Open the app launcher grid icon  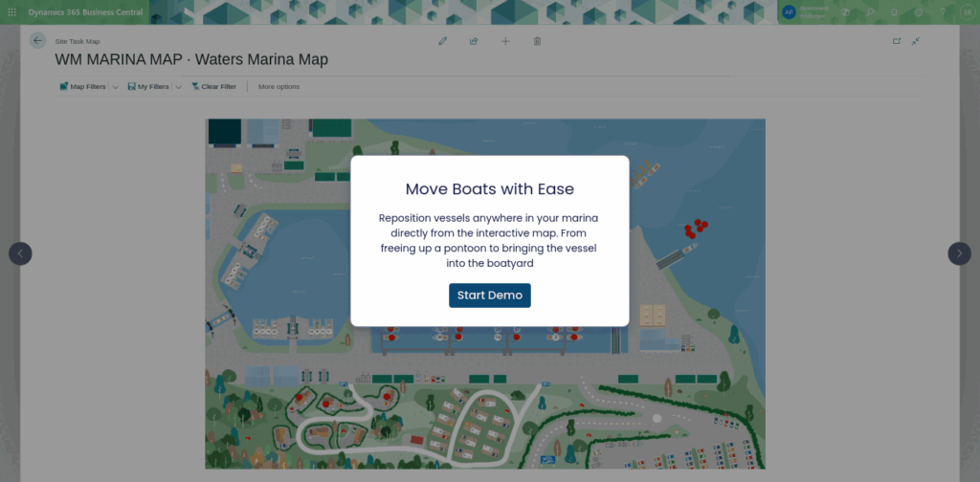pyautogui.click(x=11, y=11)
